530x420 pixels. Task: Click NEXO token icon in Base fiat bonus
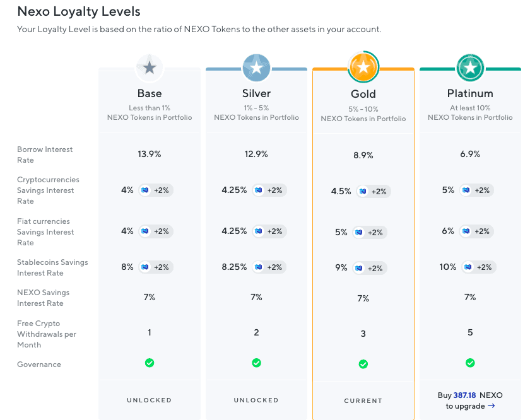coord(145,231)
